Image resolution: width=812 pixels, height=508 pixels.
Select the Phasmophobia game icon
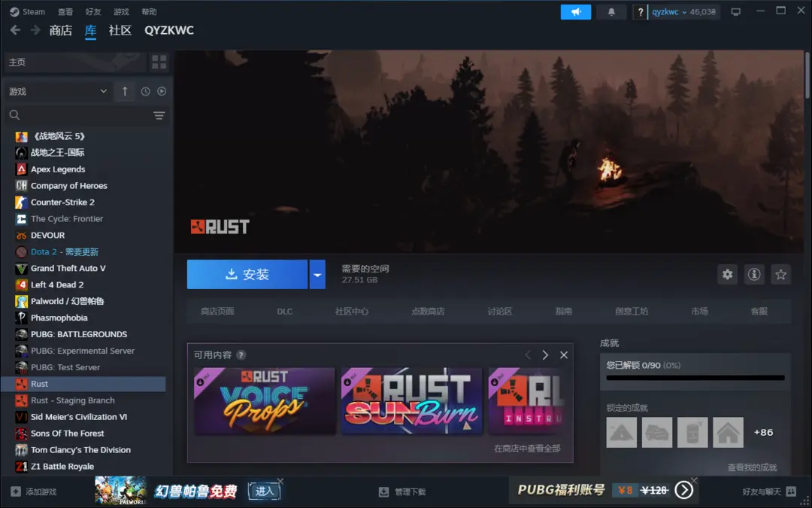(21, 318)
